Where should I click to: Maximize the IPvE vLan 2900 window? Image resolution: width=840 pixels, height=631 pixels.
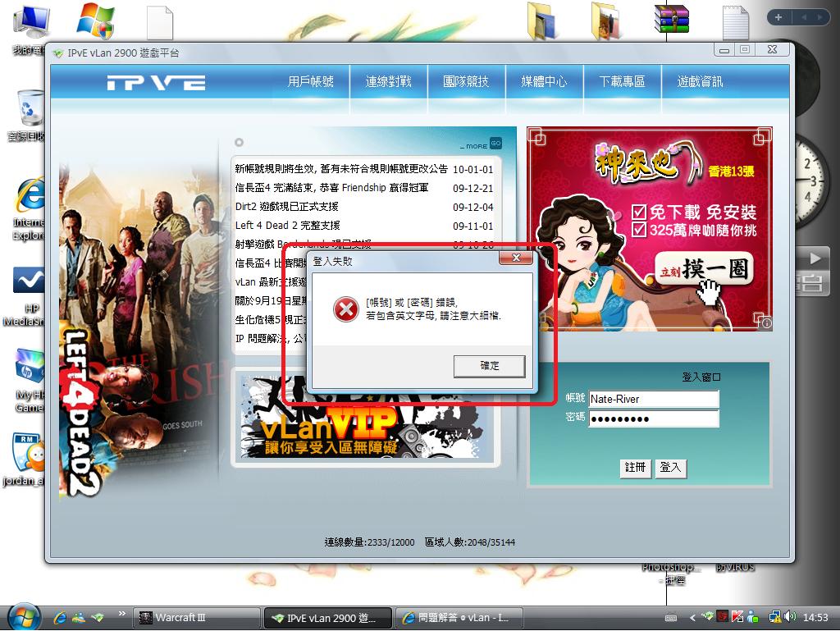(x=745, y=50)
